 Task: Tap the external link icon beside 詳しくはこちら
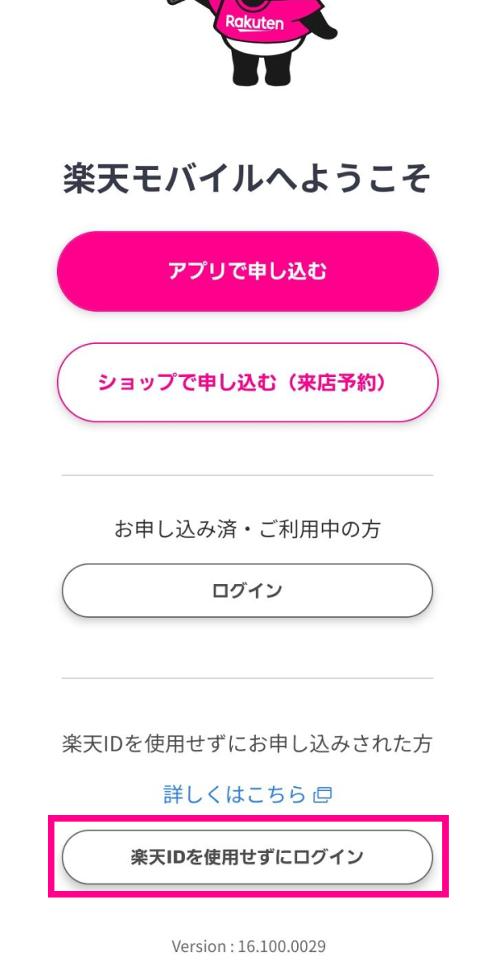tap(323, 794)
